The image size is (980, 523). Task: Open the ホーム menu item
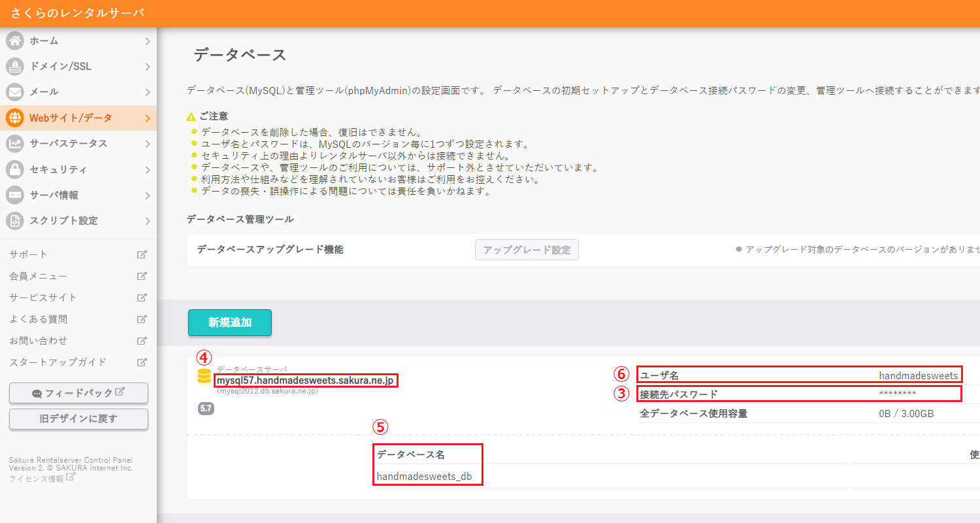pyautogui.click(x=78, y=41)
